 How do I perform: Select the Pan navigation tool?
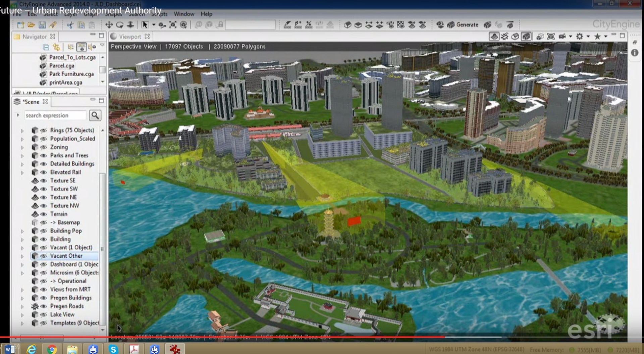pyautogui.click(x=109, y=25)
